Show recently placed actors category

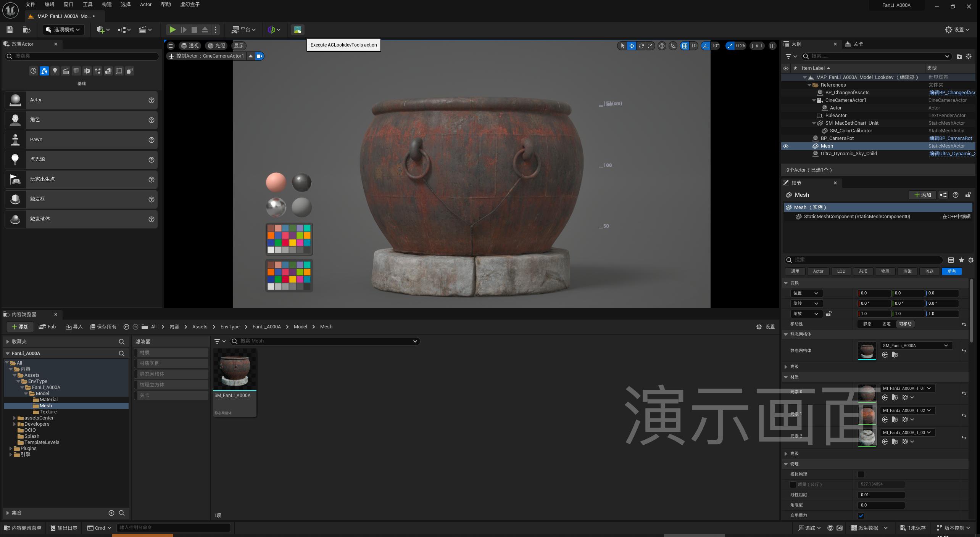click(34, 71)
